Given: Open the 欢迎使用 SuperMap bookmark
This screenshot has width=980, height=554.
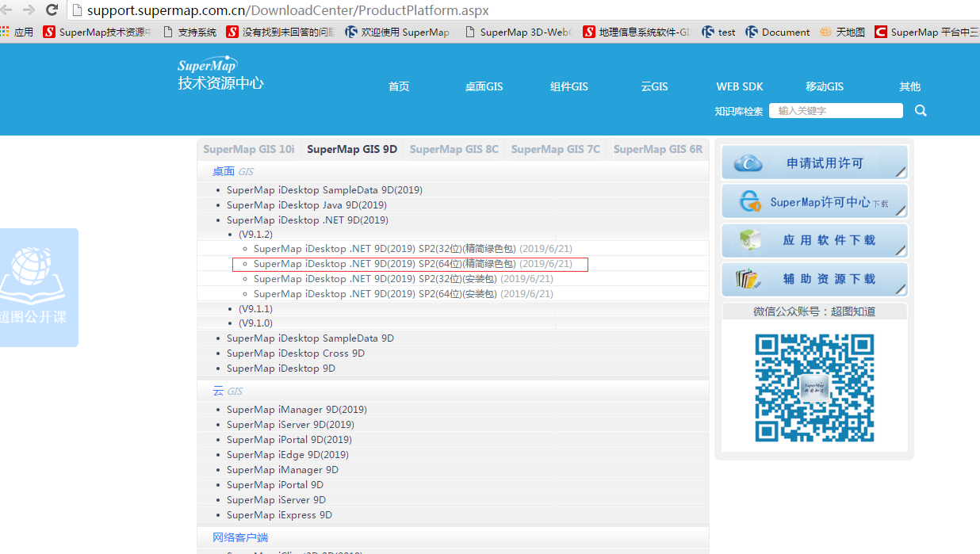Looking at the screenshot, I should coord(399,32).
